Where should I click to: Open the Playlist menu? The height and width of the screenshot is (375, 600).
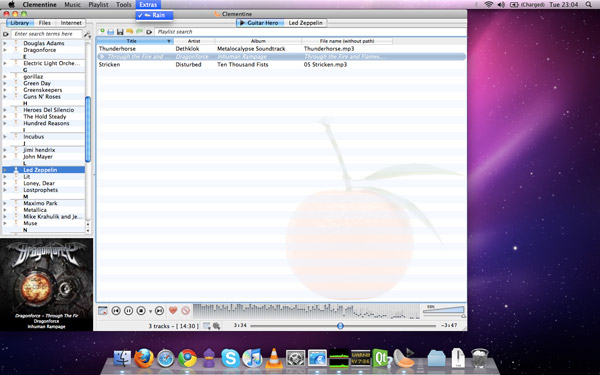click(99, 5)
